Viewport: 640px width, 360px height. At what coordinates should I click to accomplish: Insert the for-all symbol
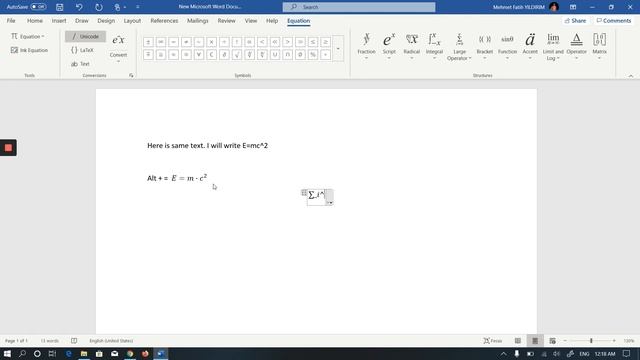[199, 55]
